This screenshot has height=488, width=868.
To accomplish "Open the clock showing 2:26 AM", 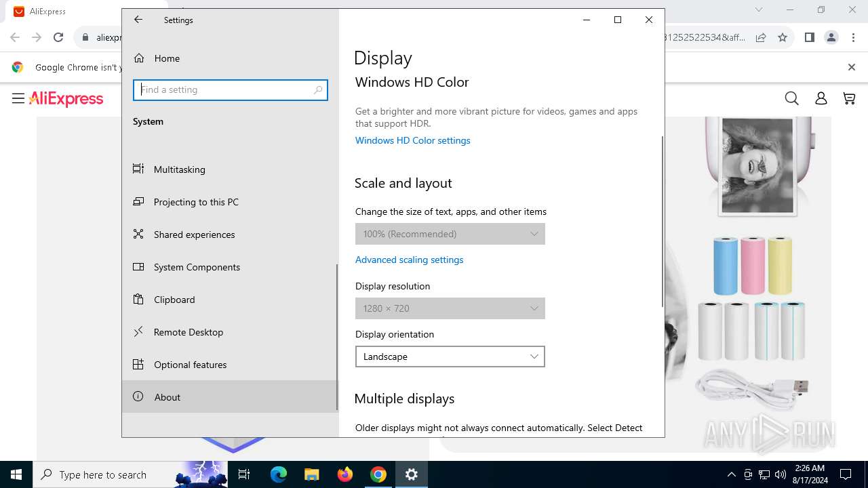I will (810, 474).
